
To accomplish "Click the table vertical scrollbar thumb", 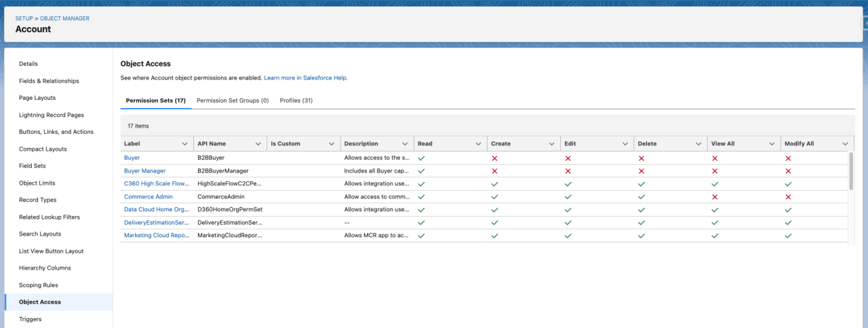I will coord(851,171).
